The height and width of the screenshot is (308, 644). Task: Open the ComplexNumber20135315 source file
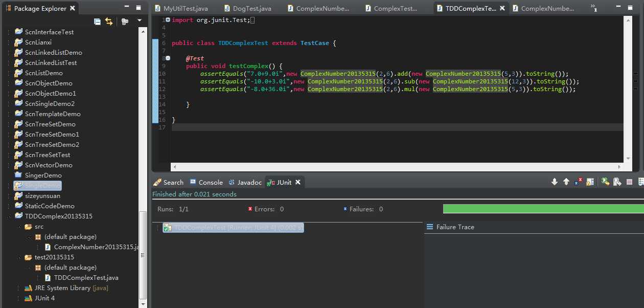(x=92, y=247)
